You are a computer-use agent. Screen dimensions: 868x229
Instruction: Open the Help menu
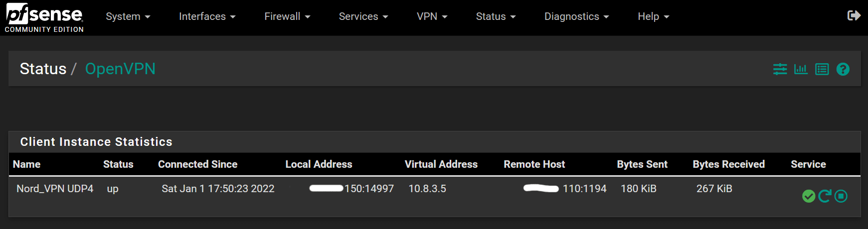(x=653, y=16)
